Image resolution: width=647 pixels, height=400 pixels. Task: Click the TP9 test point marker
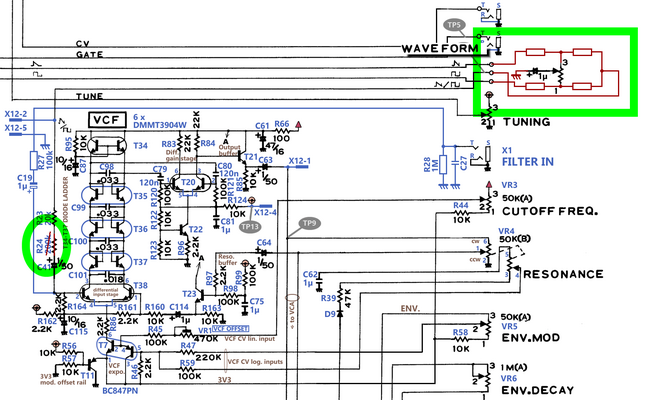pos(309,223)
